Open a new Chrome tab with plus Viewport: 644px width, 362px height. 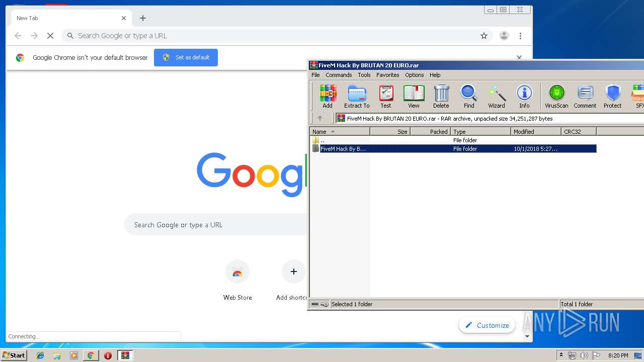click(x=143, y=18)
